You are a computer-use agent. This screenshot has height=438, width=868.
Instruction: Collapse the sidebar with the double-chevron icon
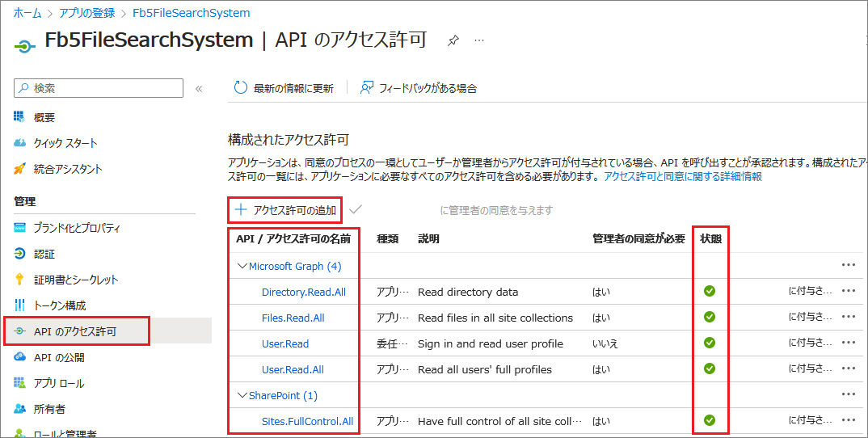coord(199,88)
